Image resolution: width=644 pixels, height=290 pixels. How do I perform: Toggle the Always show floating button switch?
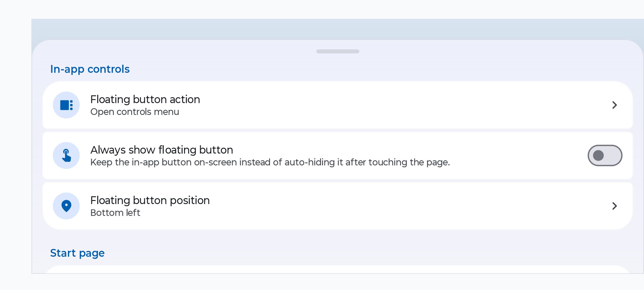click(x=605, y=155)
